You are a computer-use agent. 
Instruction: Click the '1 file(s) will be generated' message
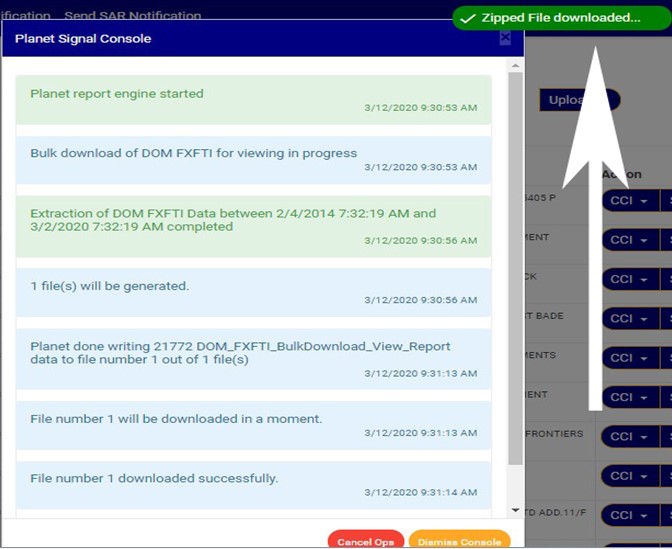[253, 292]
